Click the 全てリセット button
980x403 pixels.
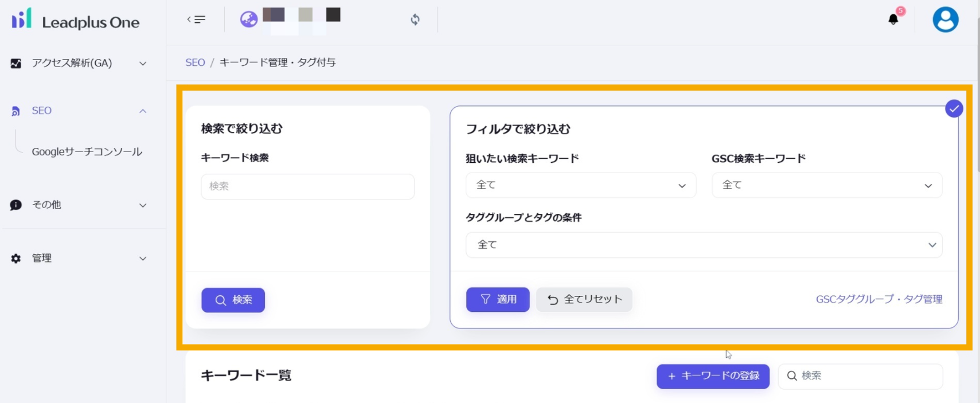(584, 299)
